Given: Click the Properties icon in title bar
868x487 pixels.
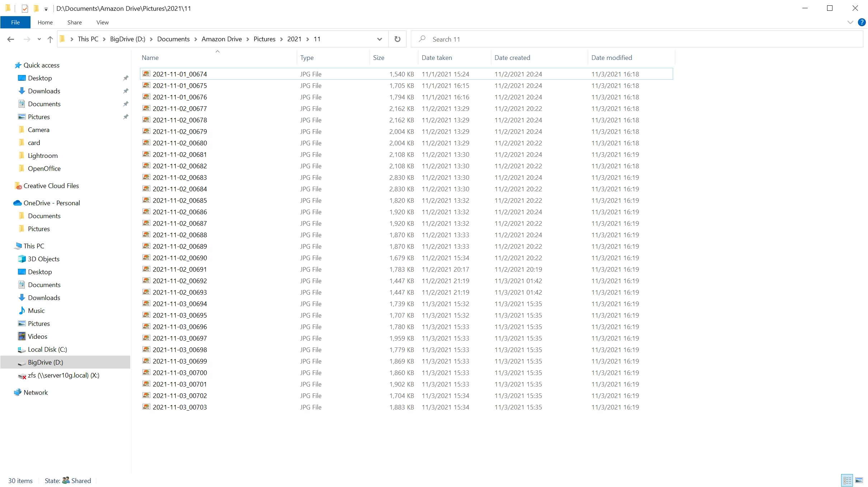Looking at the screenshot, I should [x=25, y=8].
